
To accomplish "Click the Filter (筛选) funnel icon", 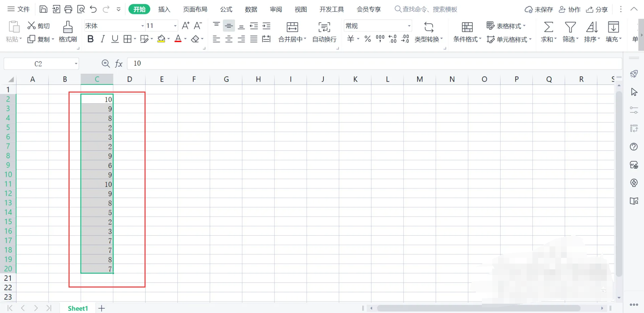I will click(x=570, y=27).
